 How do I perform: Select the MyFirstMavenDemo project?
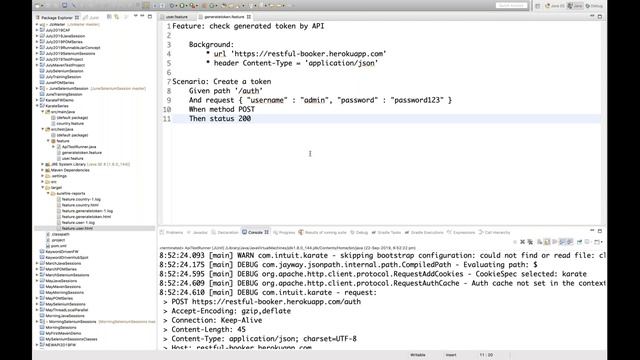click(63, 333)
